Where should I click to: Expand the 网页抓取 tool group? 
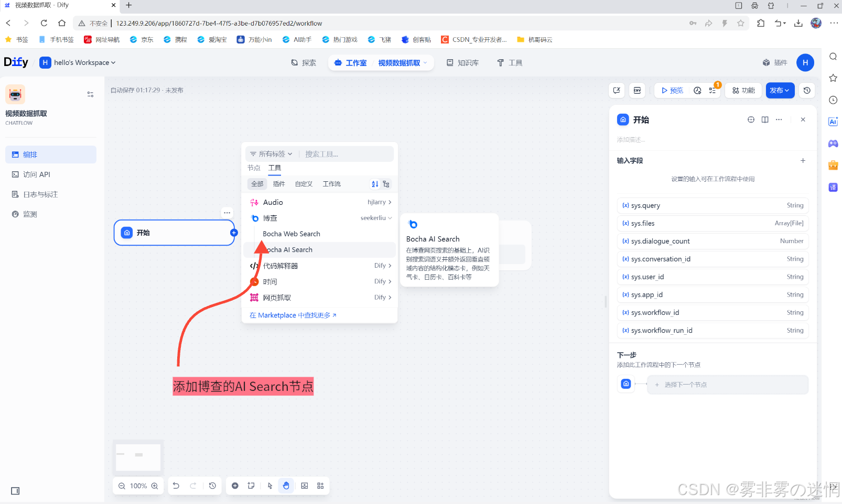coord(321,297)
